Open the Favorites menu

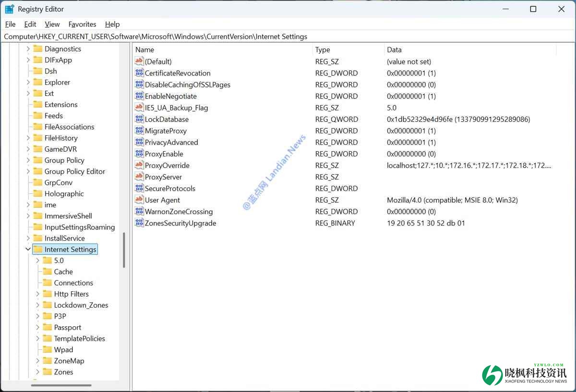click(82, 24)
